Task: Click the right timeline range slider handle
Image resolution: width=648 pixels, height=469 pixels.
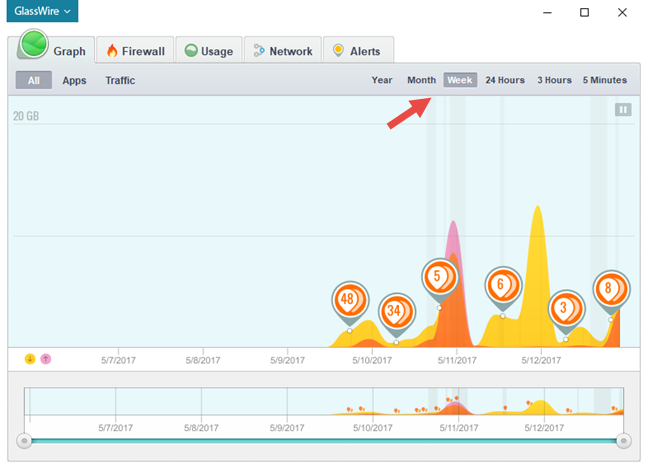Action: click(x=623, y=441)
